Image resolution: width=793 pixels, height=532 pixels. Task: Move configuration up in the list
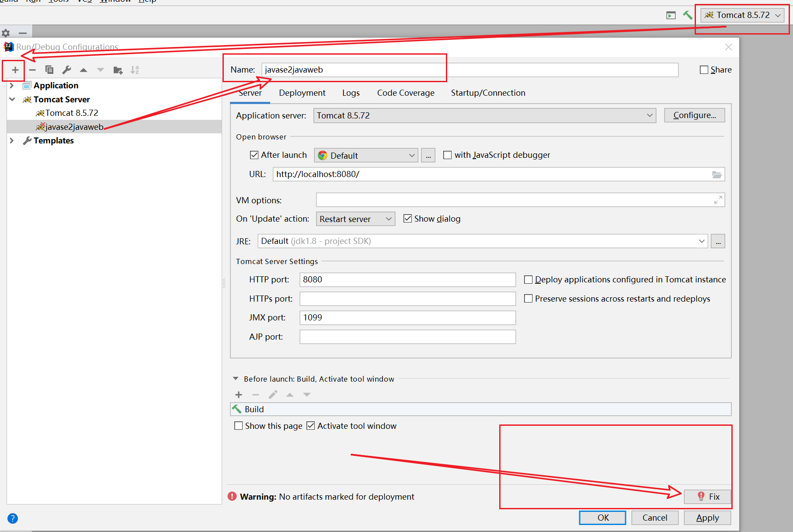click(x=83, y=70)
